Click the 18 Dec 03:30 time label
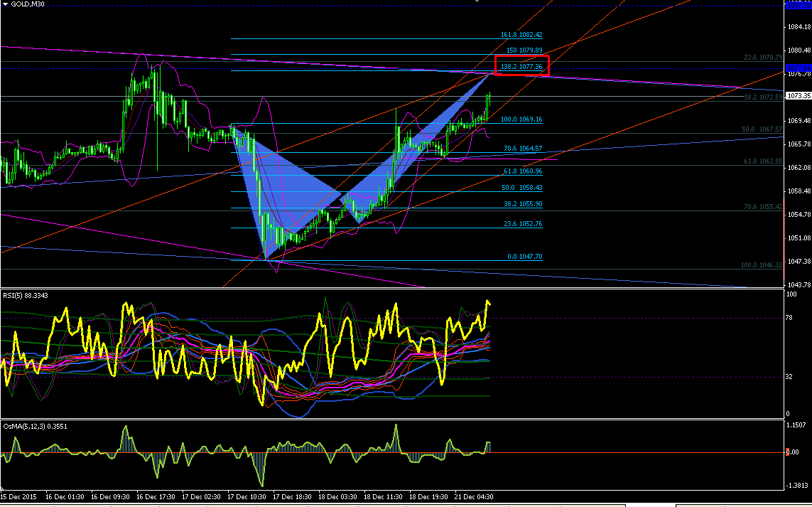Screen dimensions: 812x507 (336, 496)
